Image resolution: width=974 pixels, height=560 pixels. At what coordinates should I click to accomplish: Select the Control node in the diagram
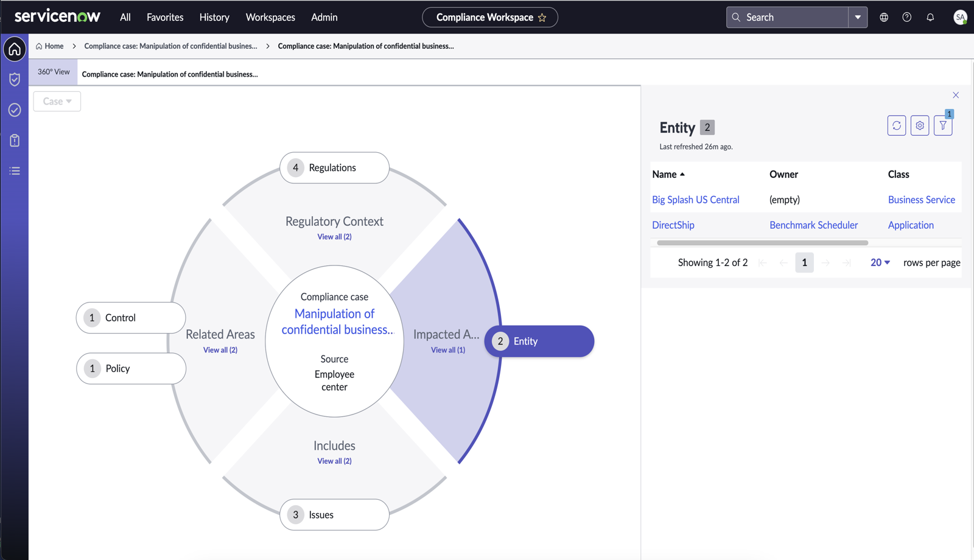click(x=131, y=318)
